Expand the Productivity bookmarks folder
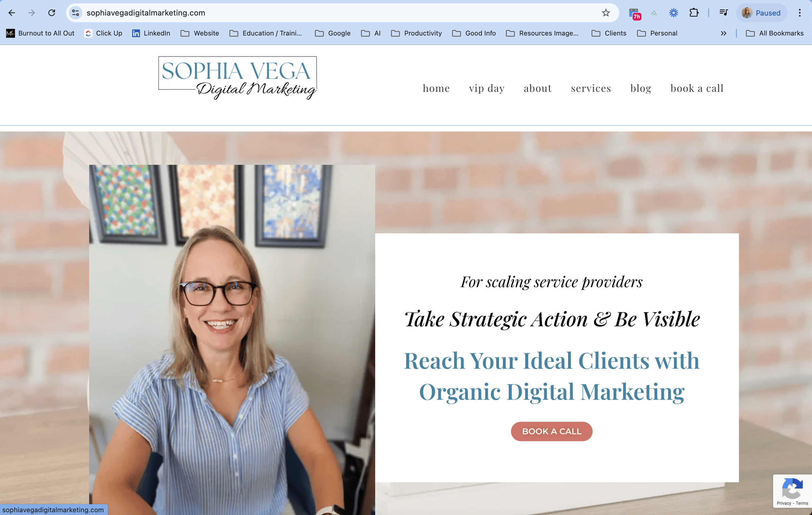The image size is (812, 515). click(x=416, y=33)
